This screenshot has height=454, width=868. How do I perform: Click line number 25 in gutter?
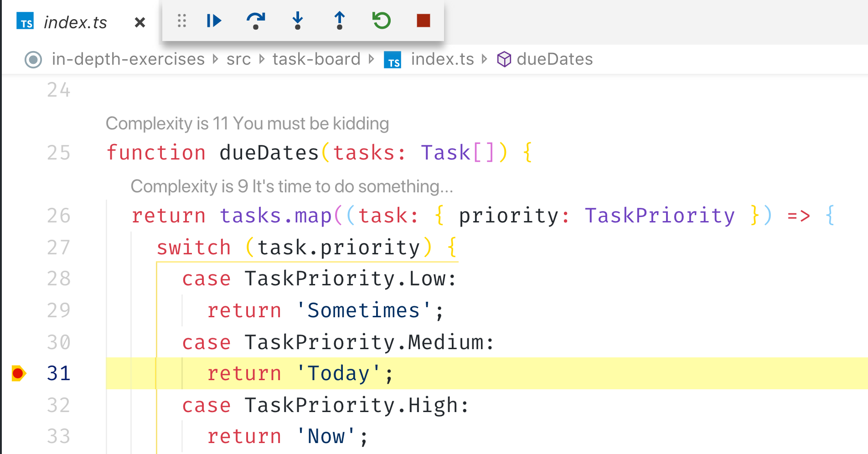pyautogui.click(x=58, y=153)
